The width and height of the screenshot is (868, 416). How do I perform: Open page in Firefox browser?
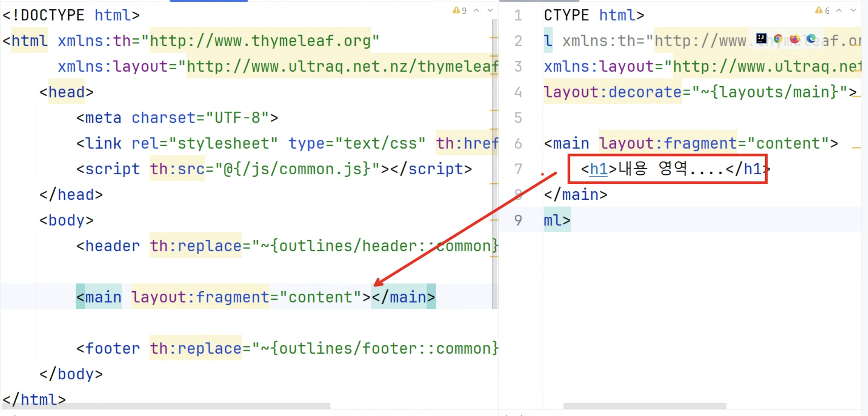794,39
